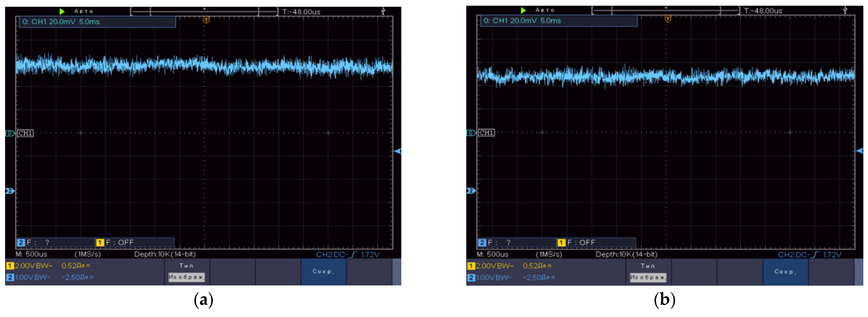Click the blue 2 badge before 'F: ?' in (b)
Viewport: 868px width, 317px height.
pyautogui.click(x=482, y=243)
